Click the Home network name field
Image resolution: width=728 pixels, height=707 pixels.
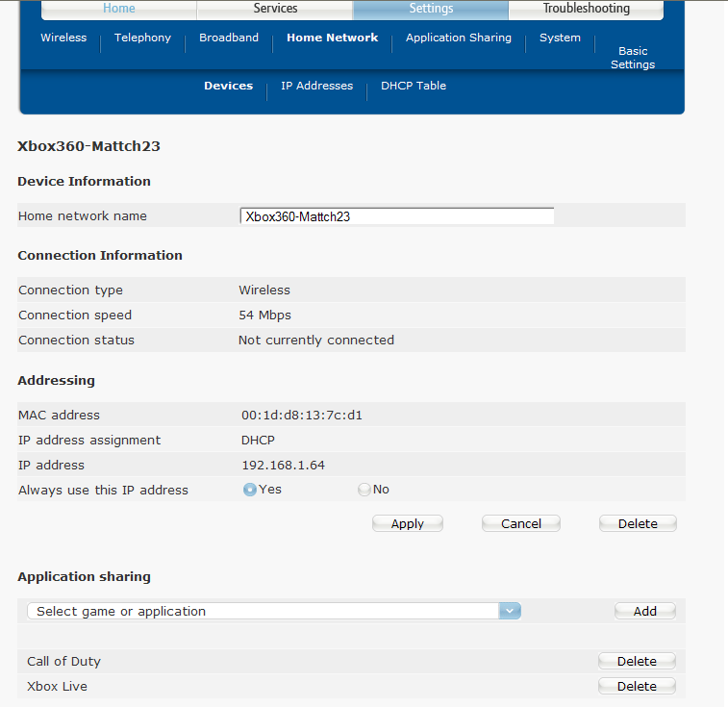click(397, 216)
